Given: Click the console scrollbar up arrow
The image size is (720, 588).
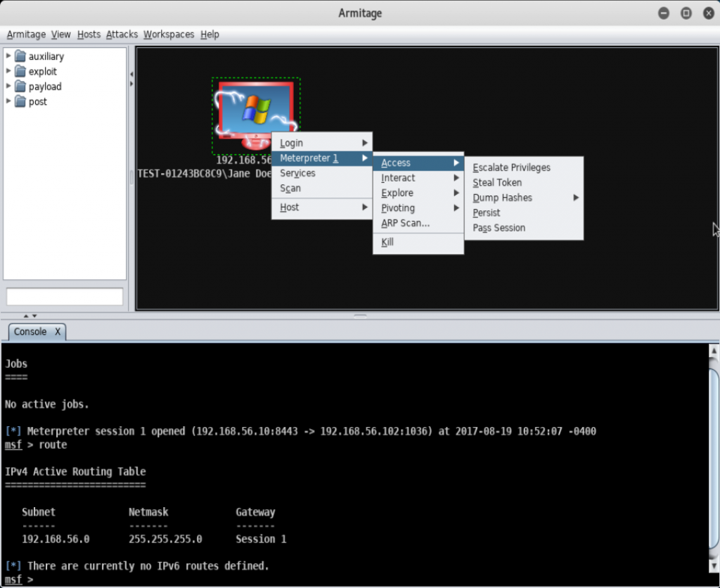Looking at the screenshot, I should pyautogui.click(x=714, y=350).
